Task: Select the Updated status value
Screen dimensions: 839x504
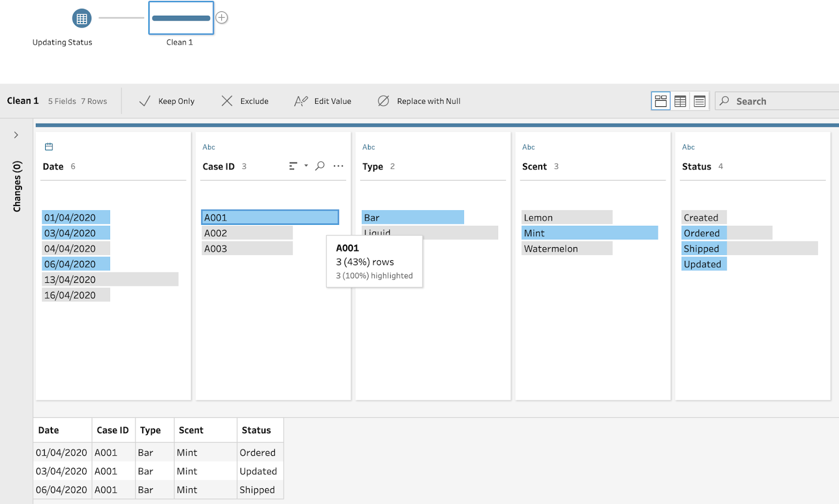Action: (704, 264)
